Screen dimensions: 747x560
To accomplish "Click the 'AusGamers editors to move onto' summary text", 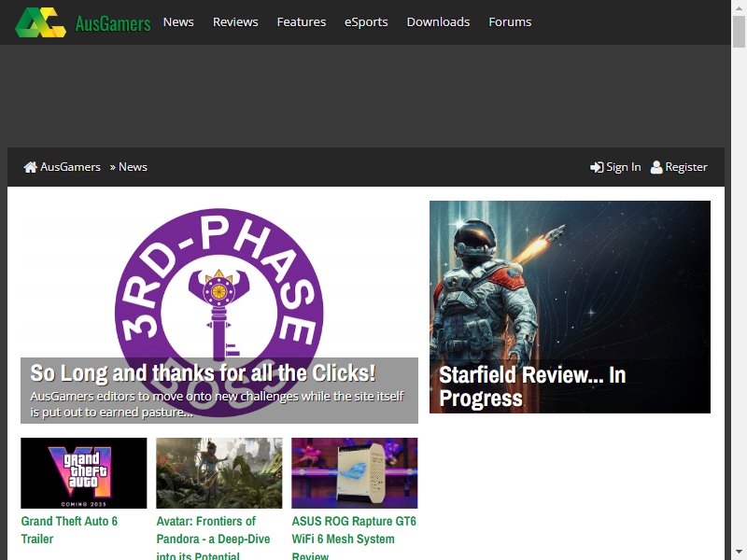I will (x=217, y=404).
